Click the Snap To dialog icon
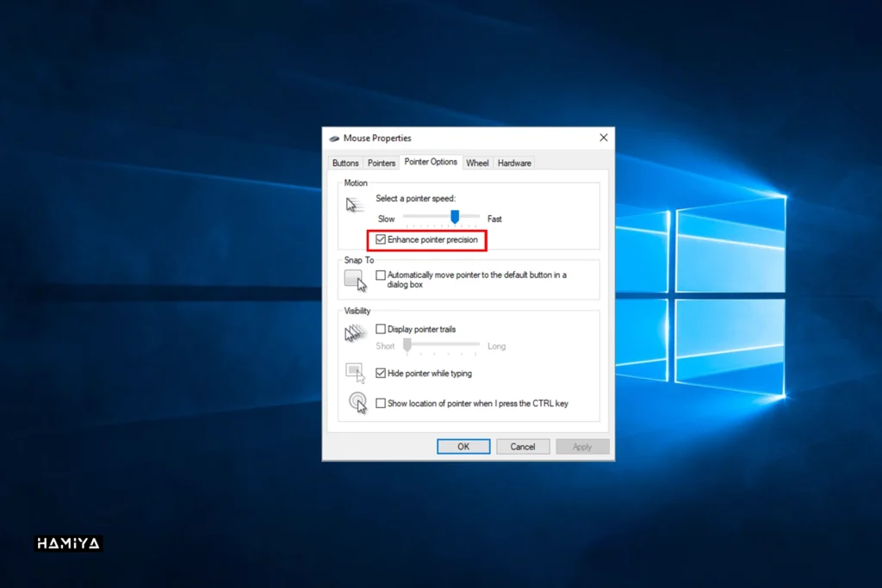The height and width of the screenshot is (588, 882). click(356, 281)
